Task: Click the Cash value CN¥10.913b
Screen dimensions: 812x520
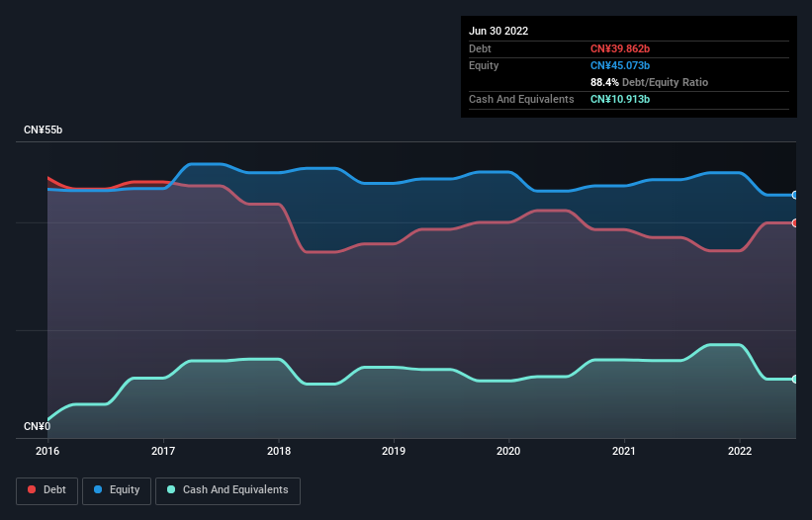Action: click(x=620, y=99)
